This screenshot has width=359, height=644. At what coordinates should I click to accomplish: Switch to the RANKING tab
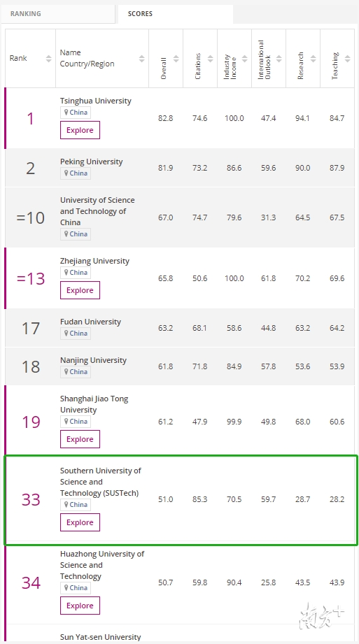coord(57,14)
